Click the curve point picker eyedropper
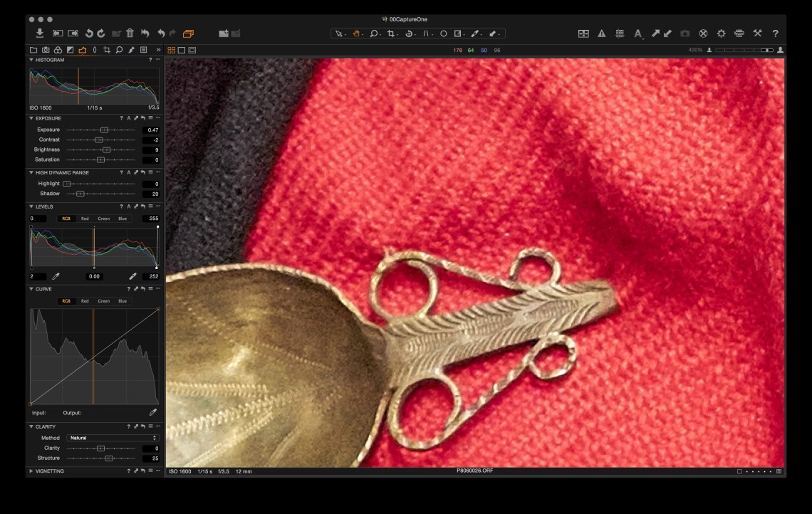This screenshot has width=812, height=514. click(x=152, y=412)
